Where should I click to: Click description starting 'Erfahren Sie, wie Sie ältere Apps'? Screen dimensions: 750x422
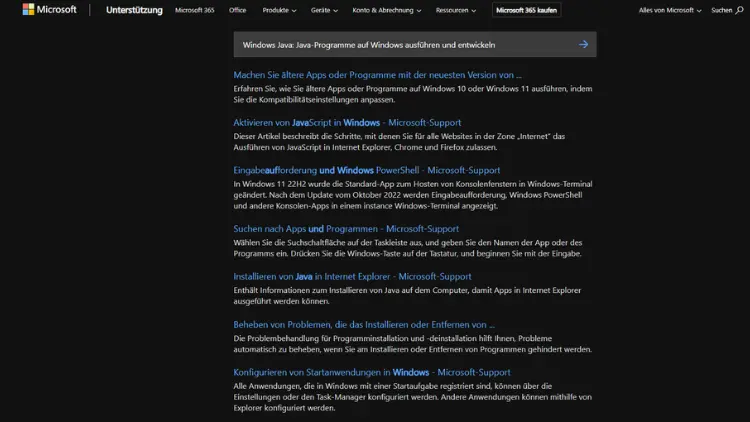click(413, 94)
